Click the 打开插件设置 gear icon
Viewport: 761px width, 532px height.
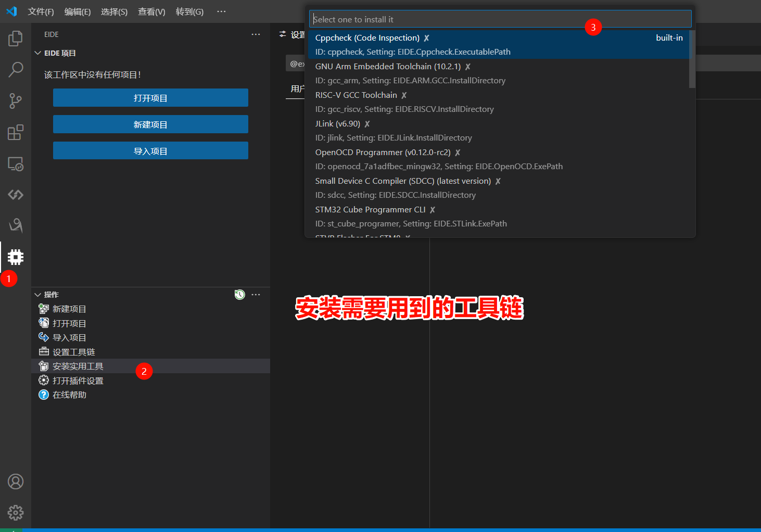coord(44,381)
